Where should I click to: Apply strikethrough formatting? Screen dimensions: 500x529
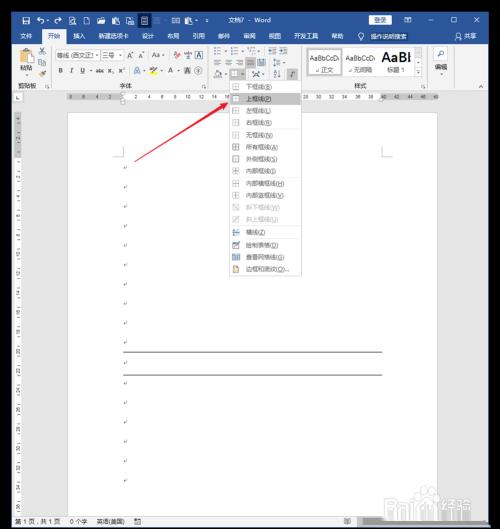[100, 71]
